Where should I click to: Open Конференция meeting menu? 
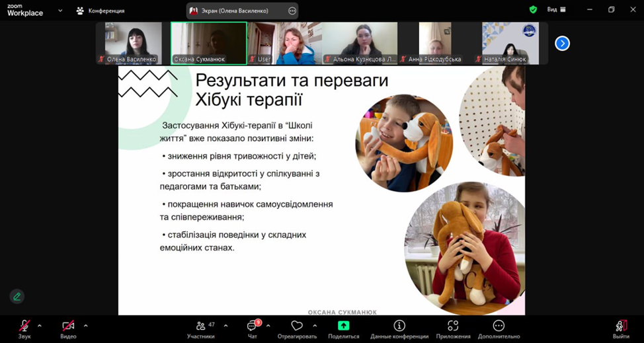click(101, 11)
